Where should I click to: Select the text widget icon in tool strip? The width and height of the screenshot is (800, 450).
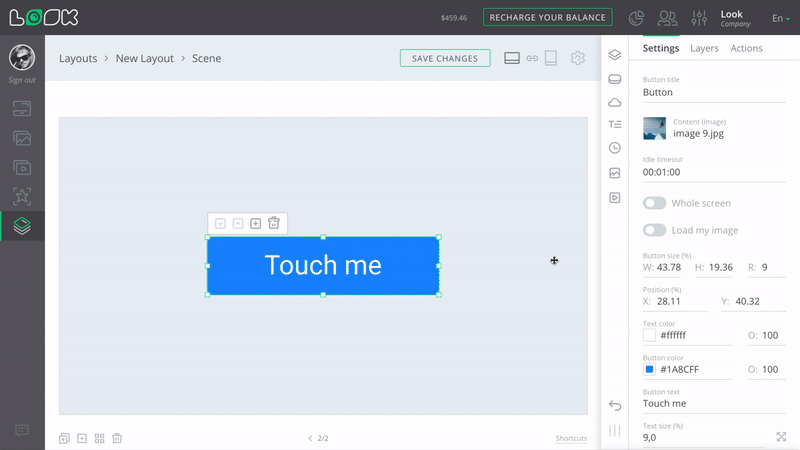click(615, 125)
